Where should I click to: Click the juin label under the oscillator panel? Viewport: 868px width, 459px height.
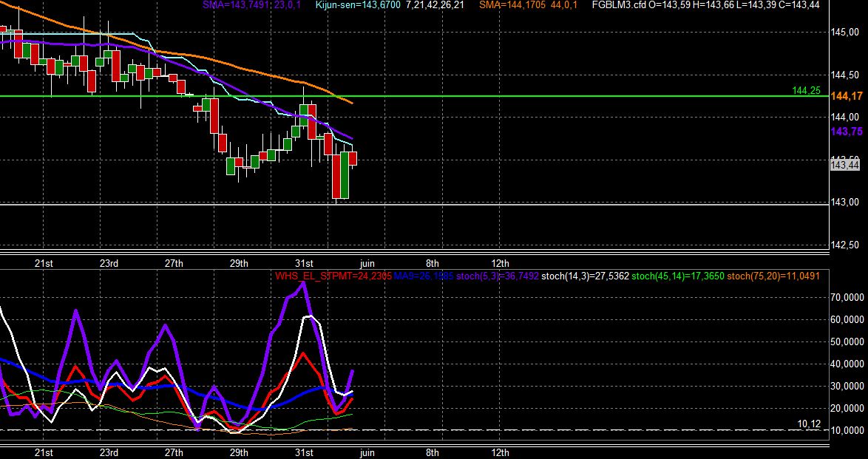367,452
